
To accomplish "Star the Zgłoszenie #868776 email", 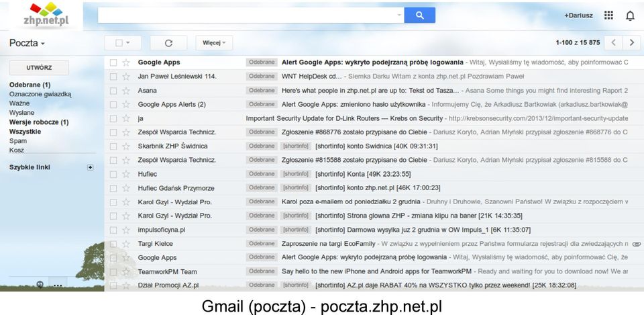I will pos(126,132).
